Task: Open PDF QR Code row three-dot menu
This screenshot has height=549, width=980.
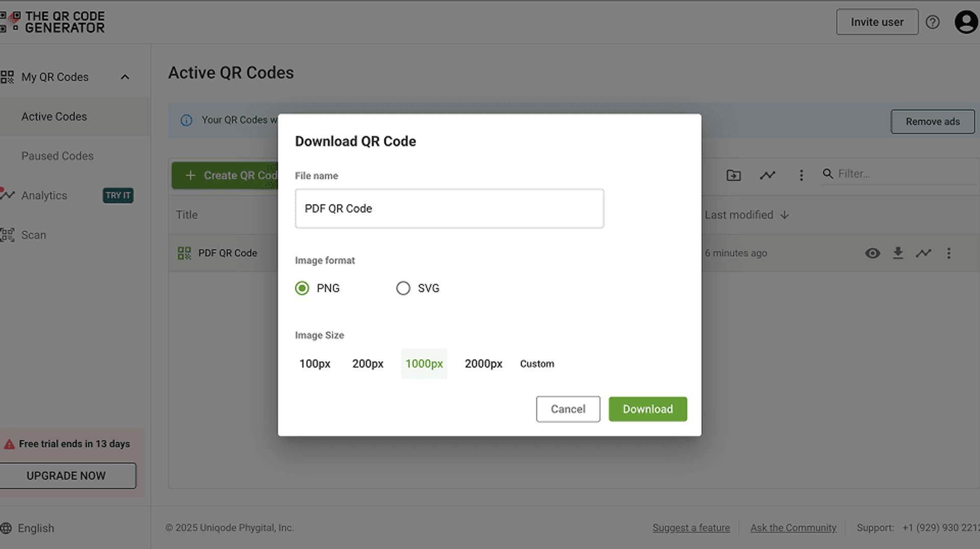Action: [x=949, y=253]
